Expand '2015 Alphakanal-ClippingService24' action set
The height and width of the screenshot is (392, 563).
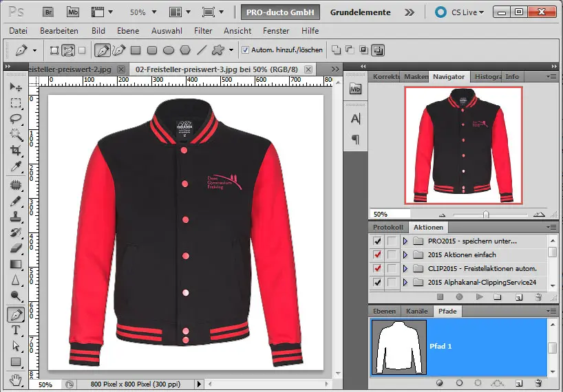pos(405,282)
